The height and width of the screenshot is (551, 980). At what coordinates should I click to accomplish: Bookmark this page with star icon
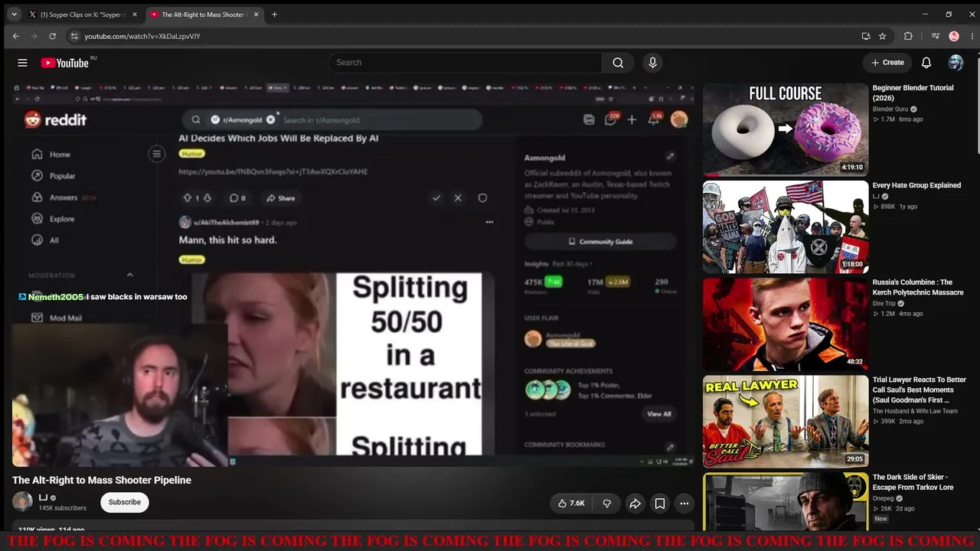point(882,36)
